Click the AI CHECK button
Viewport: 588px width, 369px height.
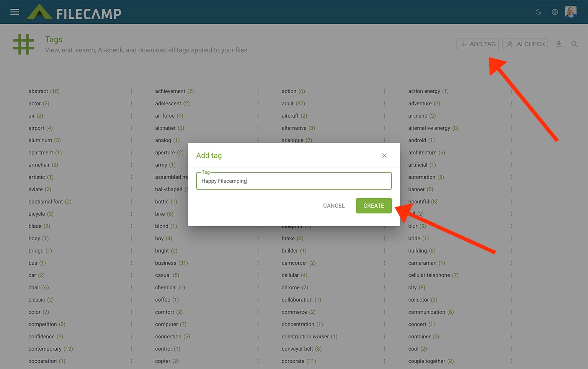point(525,44)
